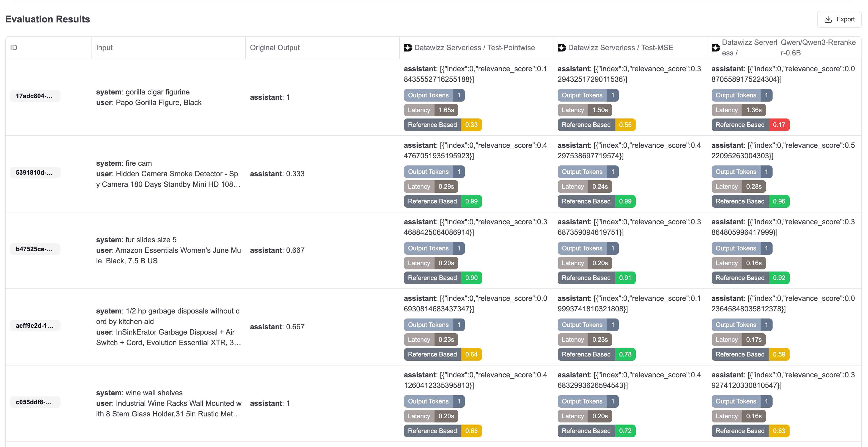This screenshot has width=868, height=447.
Task: Click the Input column header
Action: coord(104,48)
